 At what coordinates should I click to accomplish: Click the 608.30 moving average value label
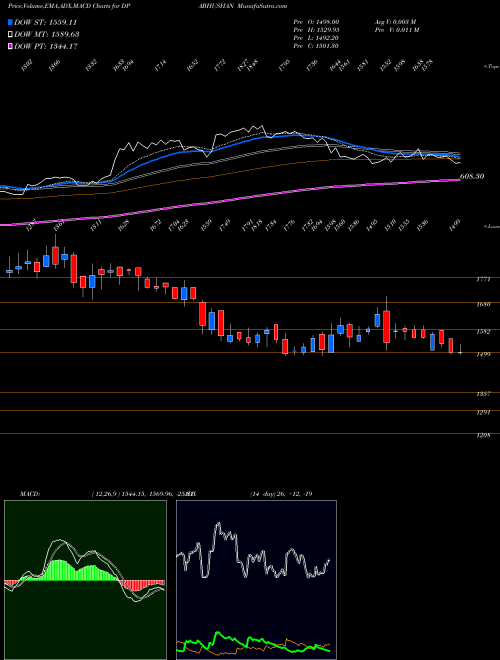click(x=472, y=176)
